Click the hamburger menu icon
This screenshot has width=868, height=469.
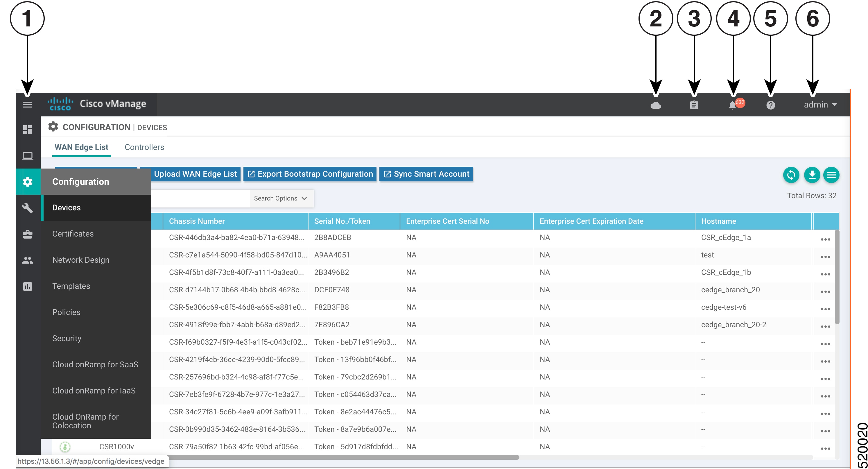point(27,105)
